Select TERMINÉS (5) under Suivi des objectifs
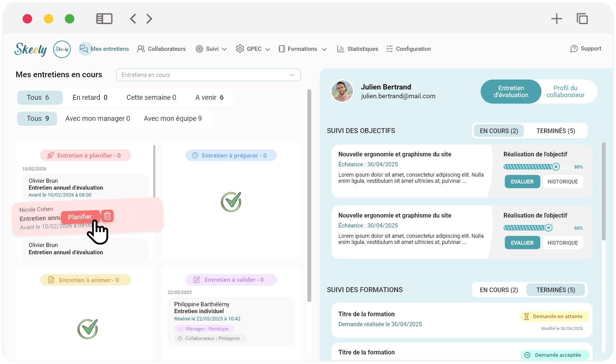The width and height of the screenshot is (616, 364). pyautogui.click(x=555, y=131)
